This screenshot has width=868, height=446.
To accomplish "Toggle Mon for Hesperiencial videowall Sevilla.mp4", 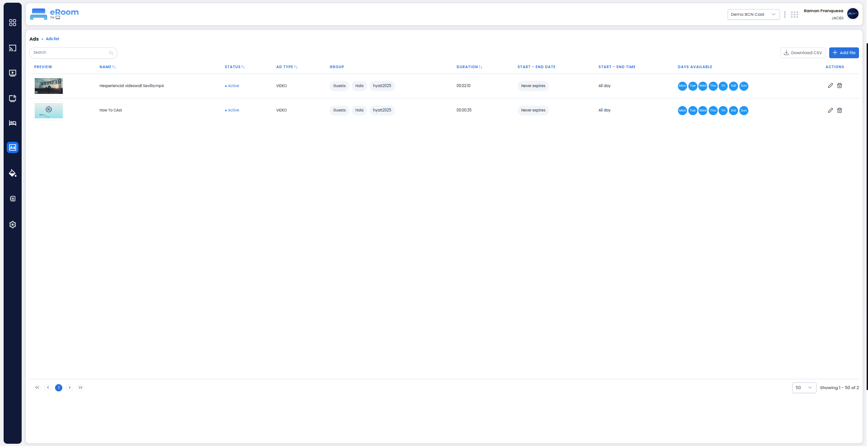I will [x=682, y=86].
